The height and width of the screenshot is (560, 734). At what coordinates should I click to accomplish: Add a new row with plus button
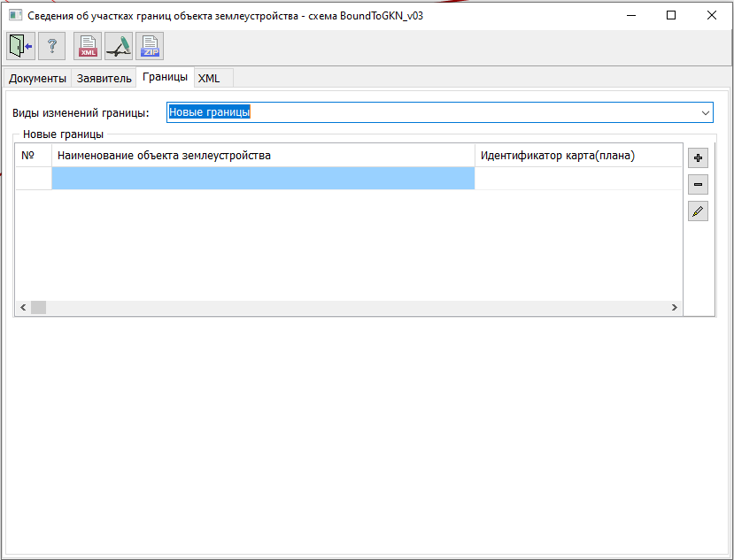698,158
